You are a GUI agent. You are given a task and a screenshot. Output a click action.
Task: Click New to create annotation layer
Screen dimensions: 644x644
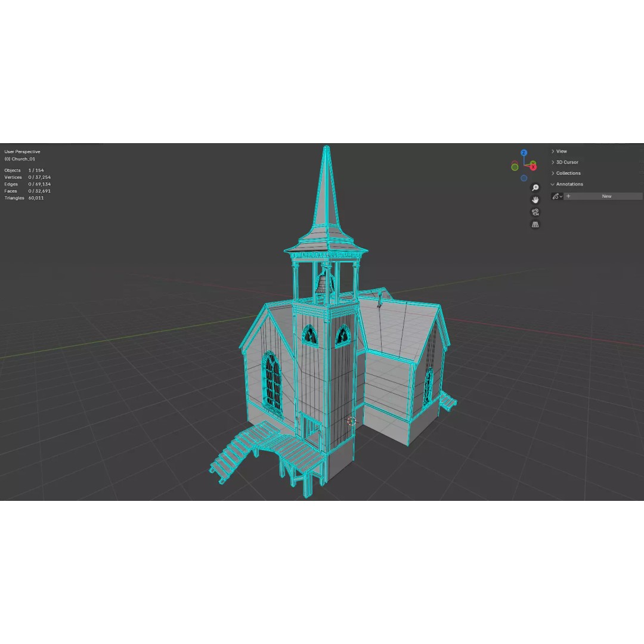tap(606, 196)
